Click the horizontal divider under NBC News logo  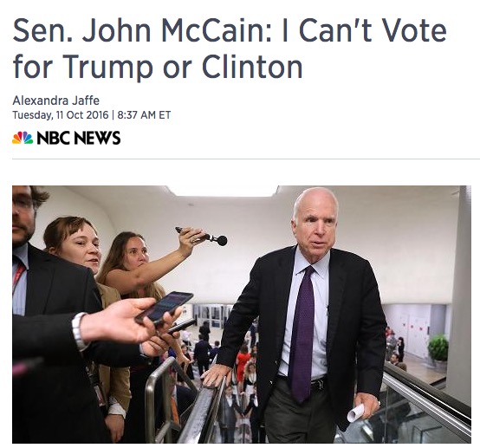(246, 159)
